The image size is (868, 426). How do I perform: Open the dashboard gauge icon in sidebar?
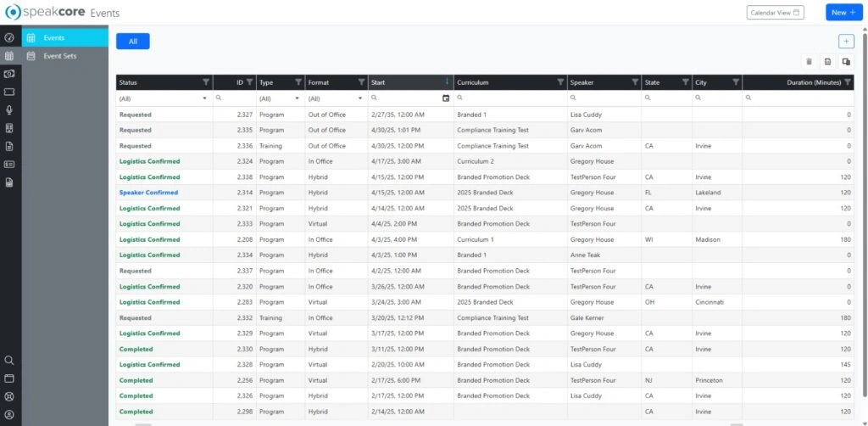click(x=9, y=37)
